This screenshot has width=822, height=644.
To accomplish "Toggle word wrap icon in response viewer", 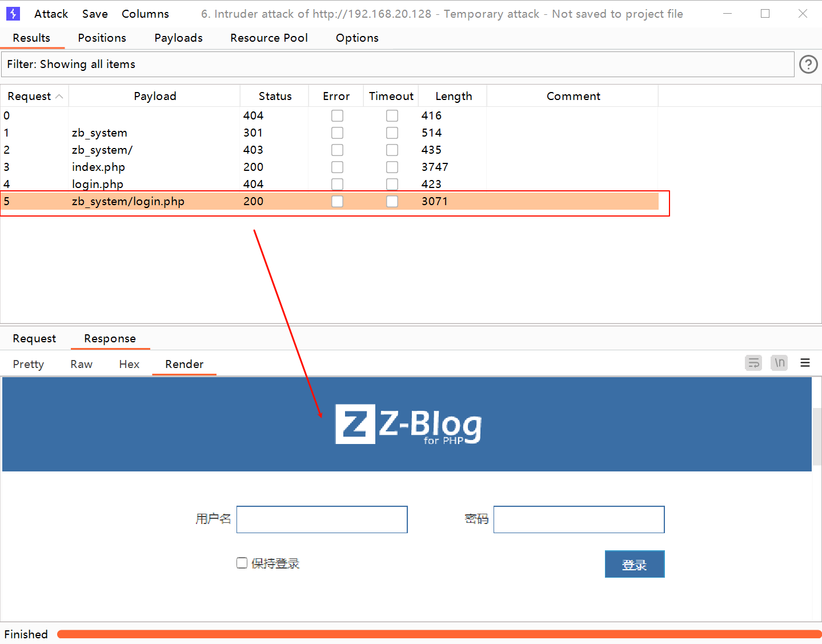I will point(753,363).
